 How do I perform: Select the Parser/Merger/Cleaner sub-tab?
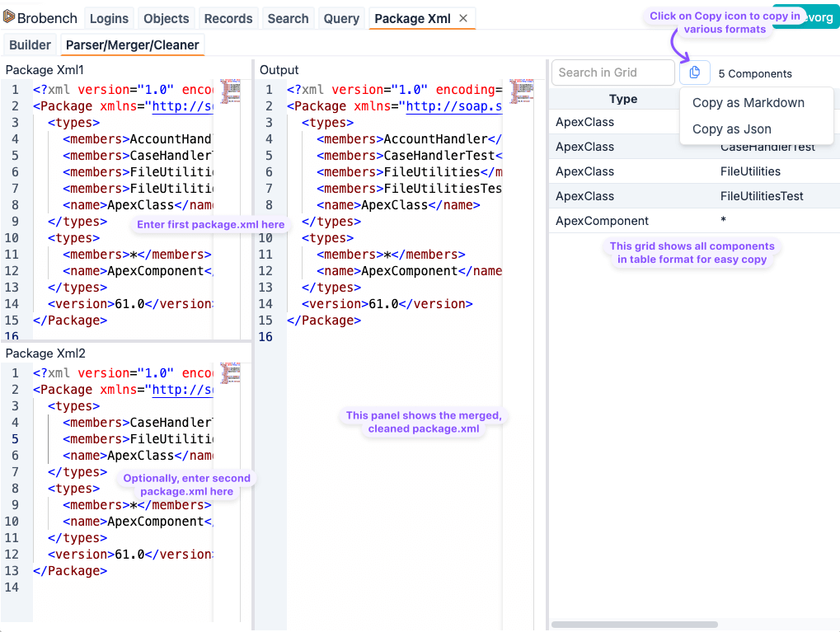[133, 45]
